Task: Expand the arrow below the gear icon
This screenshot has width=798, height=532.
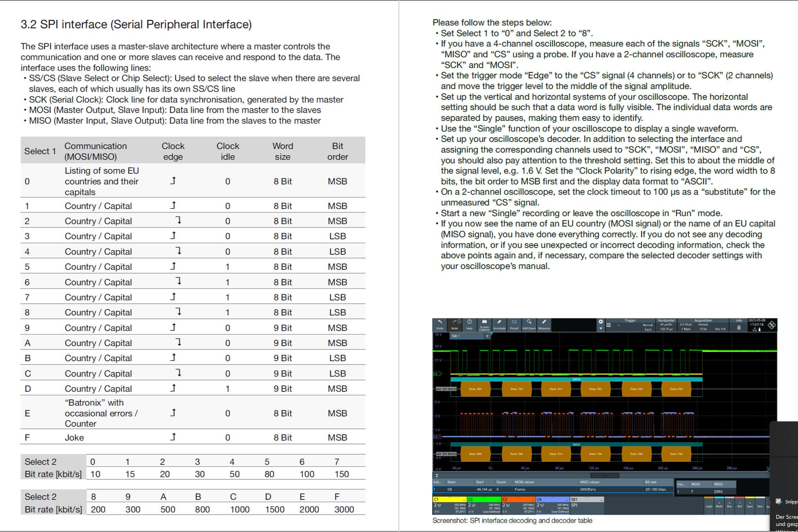Action: [601, 328]
